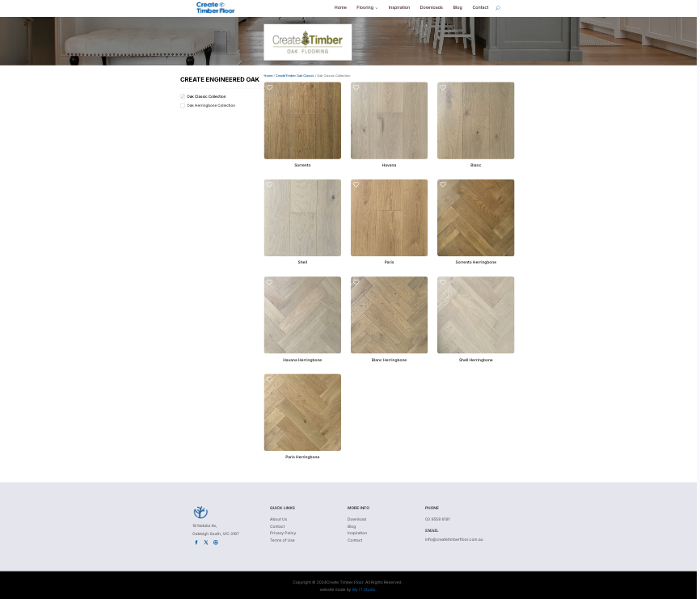The height and width of the screenshot is (599, 700).
Task: Click the 'Paris' product name text
Action: 389,263
